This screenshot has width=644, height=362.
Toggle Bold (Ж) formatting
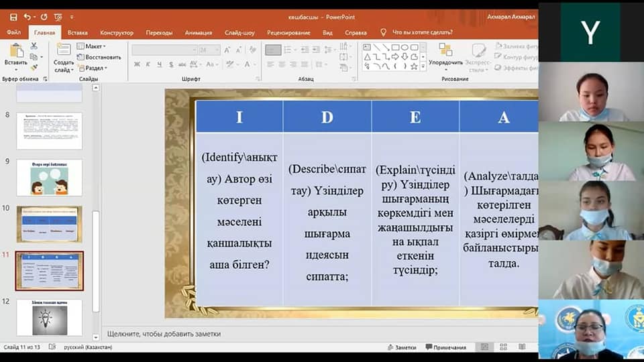(137, 64)
